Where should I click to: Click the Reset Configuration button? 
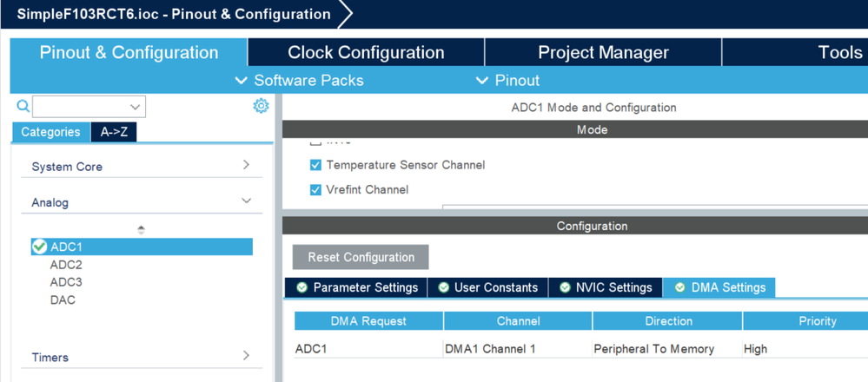click(361, 257)
